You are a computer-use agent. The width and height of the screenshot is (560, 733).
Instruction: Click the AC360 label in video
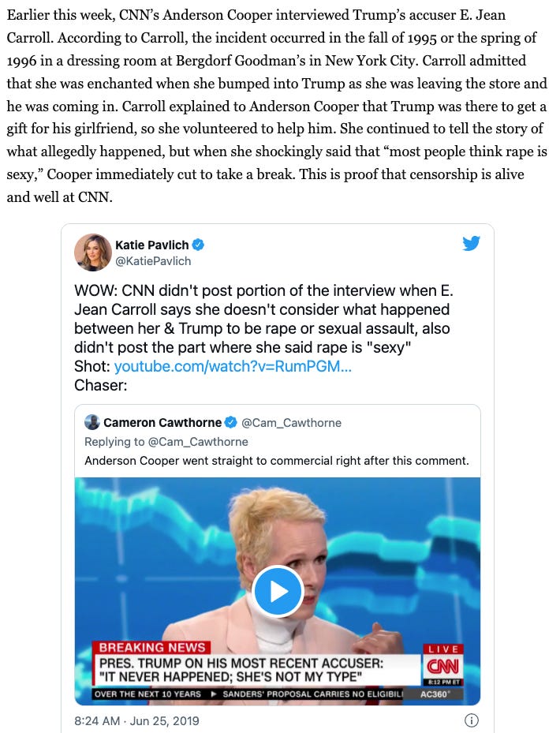(x=435, y=694)
